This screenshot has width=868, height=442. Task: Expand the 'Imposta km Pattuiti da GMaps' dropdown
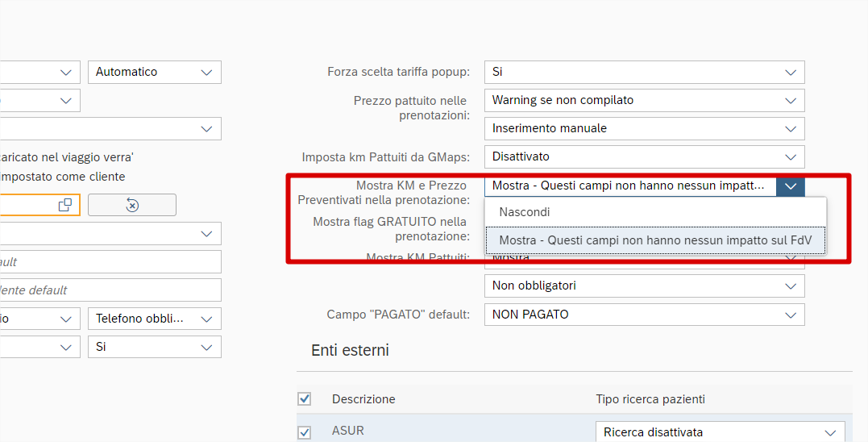pos(791,156)
